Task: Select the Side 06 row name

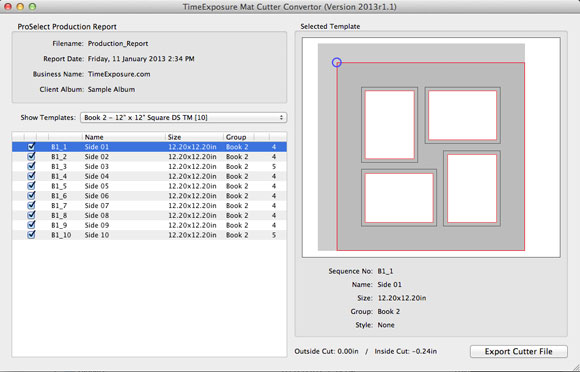Action: 97,196
